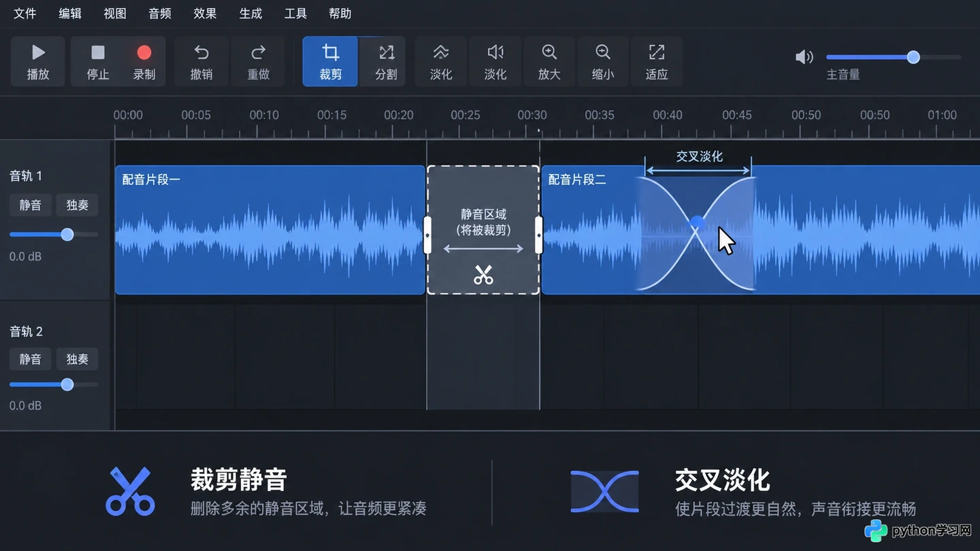
Task: Click the 音轨 2 volume slider knob
Action: [x=67, y=384]
